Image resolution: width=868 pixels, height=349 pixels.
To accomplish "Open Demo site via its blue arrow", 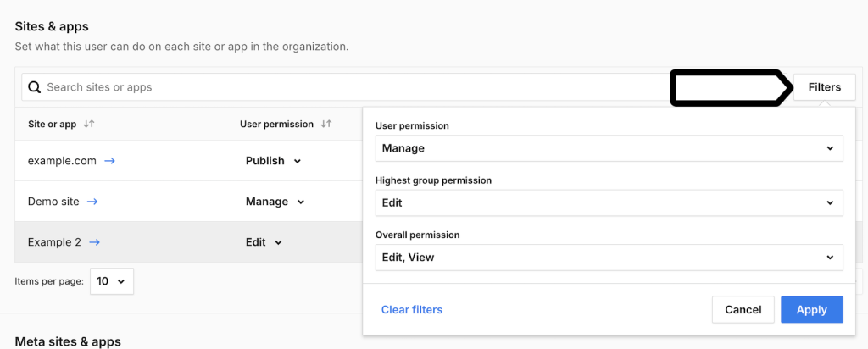I will 92,202.
